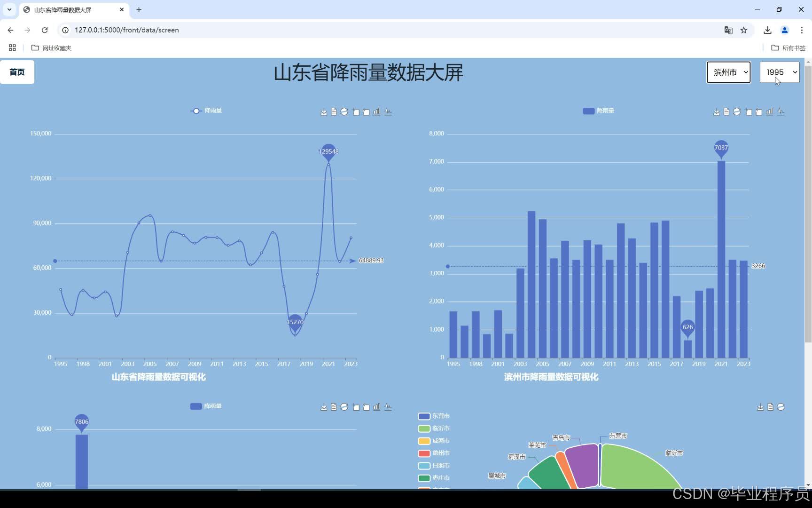Screen dimensions: 812x508
Task: Open data view for city pie chart
Action: [770, 407]
